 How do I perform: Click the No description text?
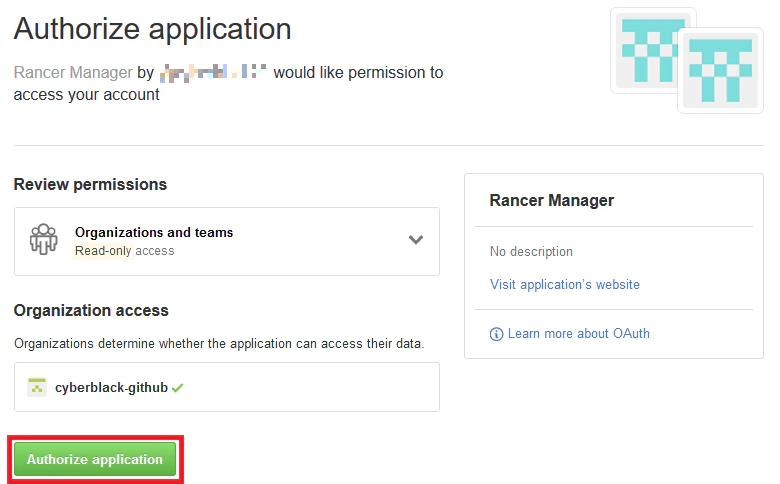[x=531, y=252]
